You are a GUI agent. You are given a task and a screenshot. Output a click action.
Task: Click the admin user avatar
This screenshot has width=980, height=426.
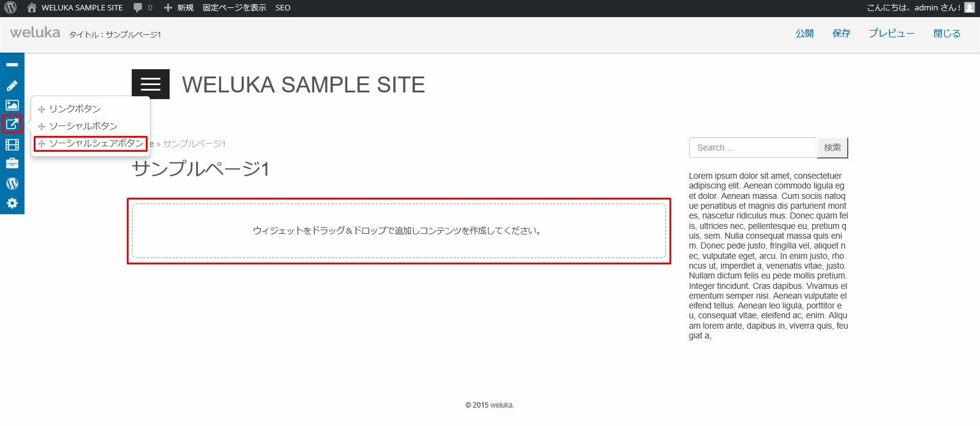coord(969,8)
